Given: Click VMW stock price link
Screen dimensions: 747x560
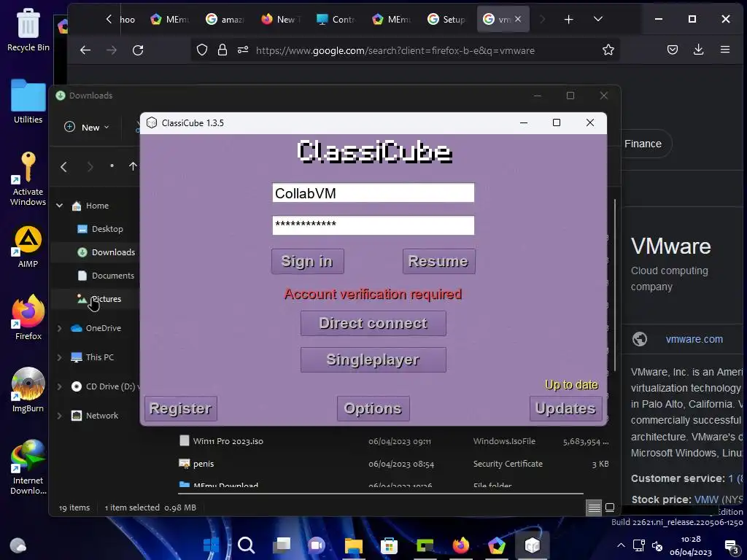Looking at the screenshot, I should (x=706, y=499).
